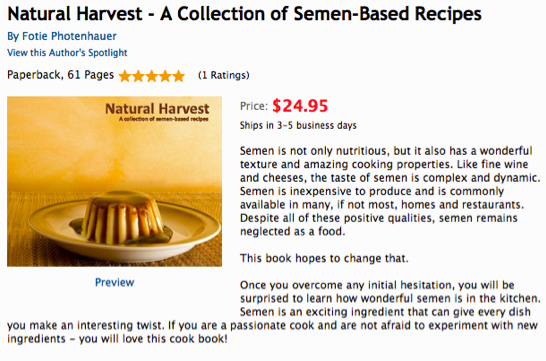Select the third gold rating star
This screenshot has height=361, width=546.
click(x=151, y=76)
